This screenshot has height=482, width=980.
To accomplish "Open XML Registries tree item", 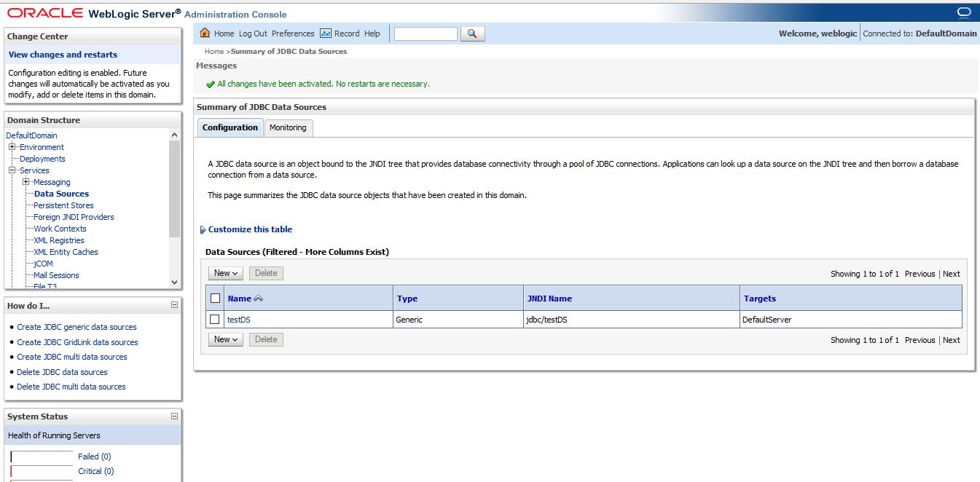I will click(x=58, y=240).
